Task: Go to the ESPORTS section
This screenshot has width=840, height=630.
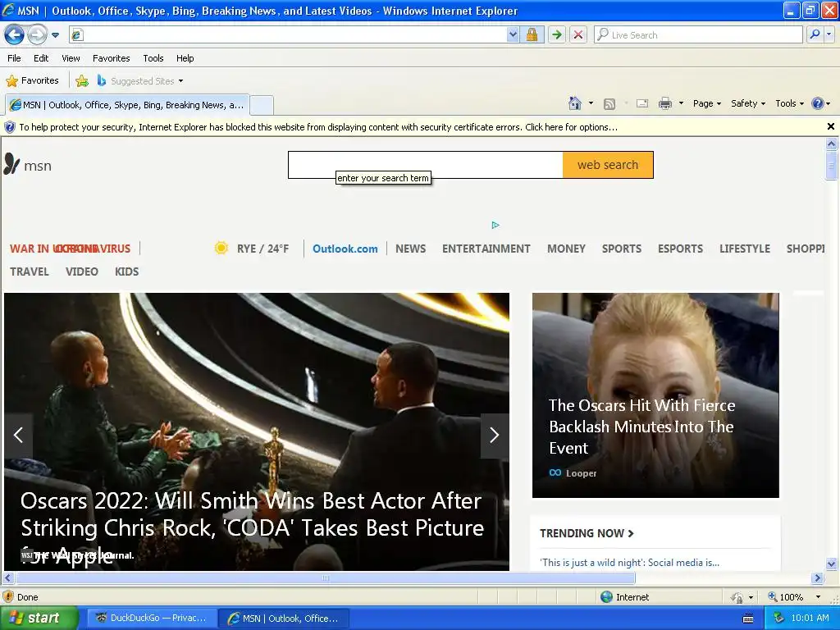Action: pyautogui.click(x=680, y=249)
